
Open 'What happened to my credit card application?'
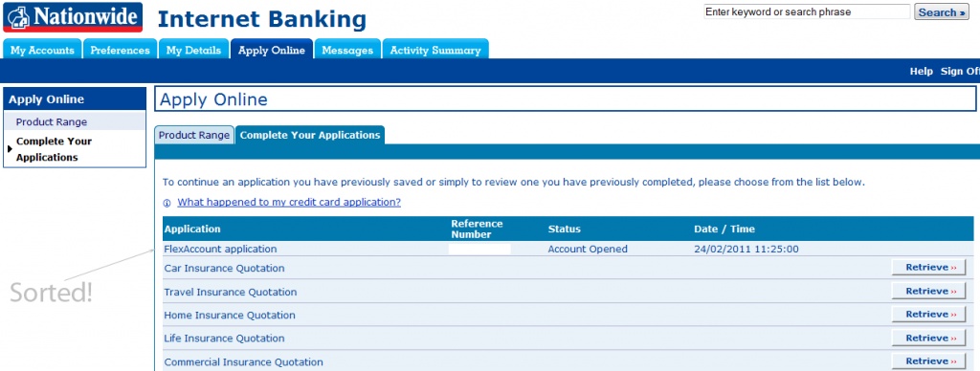[x=289, y=203]
